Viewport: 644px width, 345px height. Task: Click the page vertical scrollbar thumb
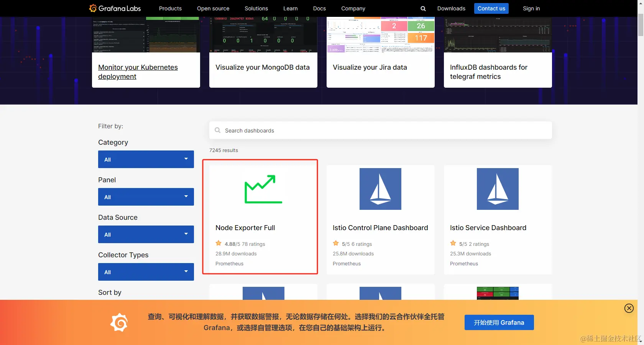point(641,25)
